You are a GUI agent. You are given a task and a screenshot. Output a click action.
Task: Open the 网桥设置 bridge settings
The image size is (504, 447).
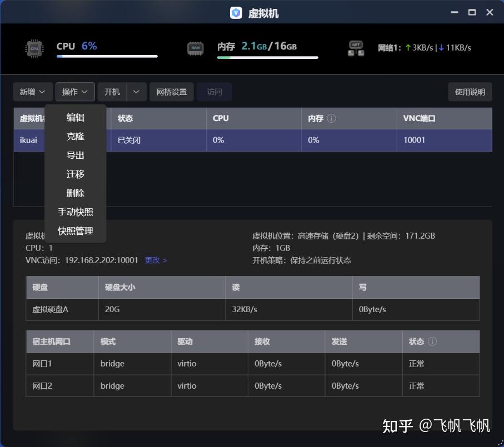click(x=172, y=92)
